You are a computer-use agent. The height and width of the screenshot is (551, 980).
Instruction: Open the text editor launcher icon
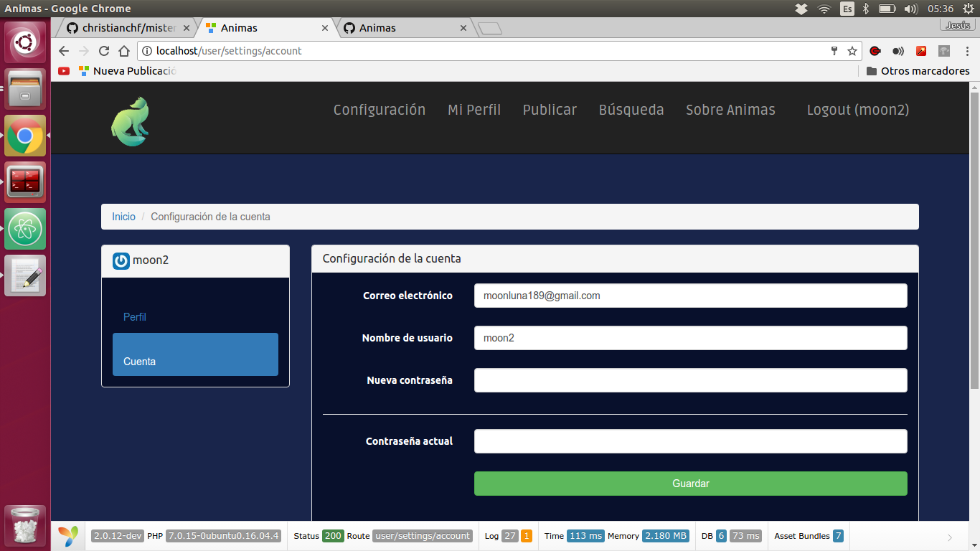25,275
